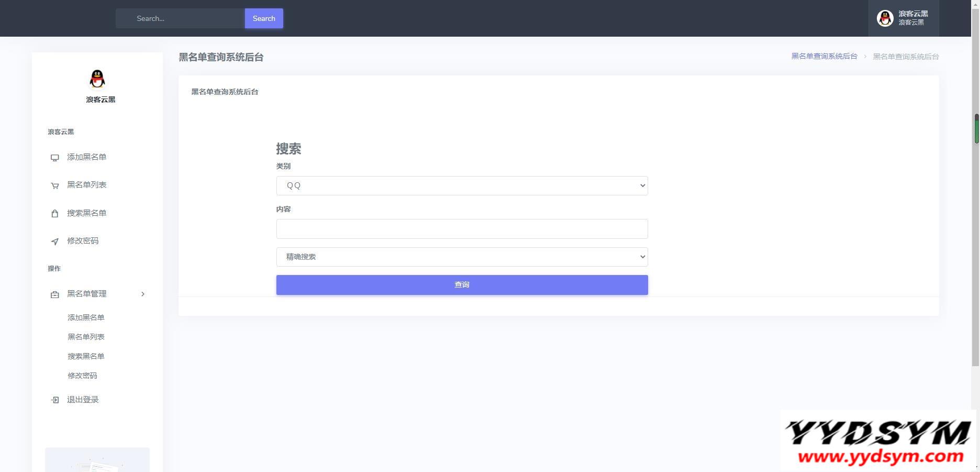Viewport: 980px width, 472px height.
Task: Select 黑名单列表 in the 黑名单管理 submenu
Action: tap(86, 337)
